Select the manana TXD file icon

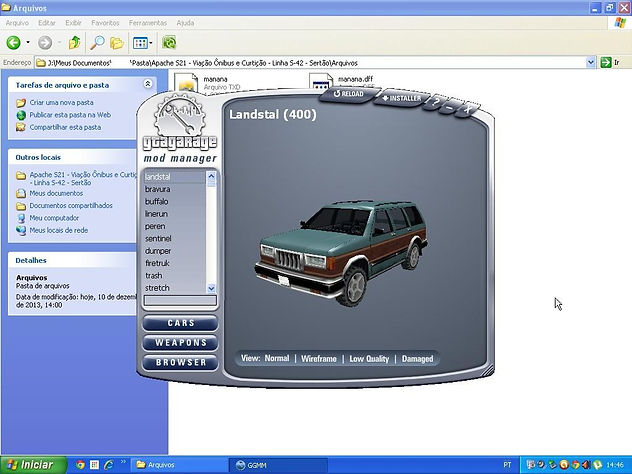click(x=186, y=82)
